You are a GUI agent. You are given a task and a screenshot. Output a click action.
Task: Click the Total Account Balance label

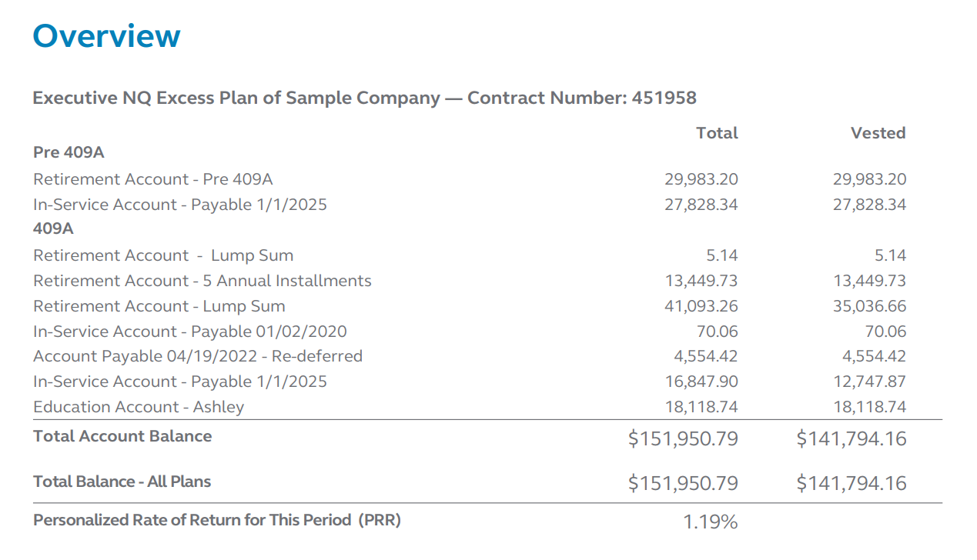122,436
